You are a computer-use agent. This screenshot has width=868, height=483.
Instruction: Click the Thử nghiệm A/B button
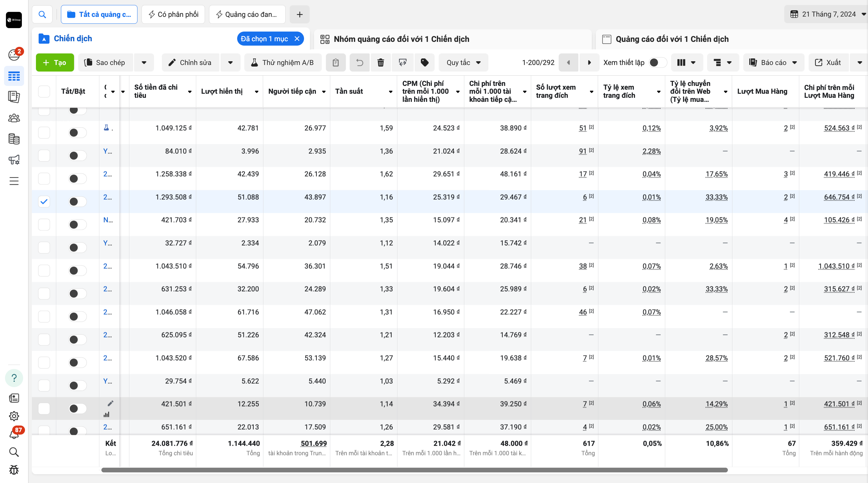click(x=282, y=62)
